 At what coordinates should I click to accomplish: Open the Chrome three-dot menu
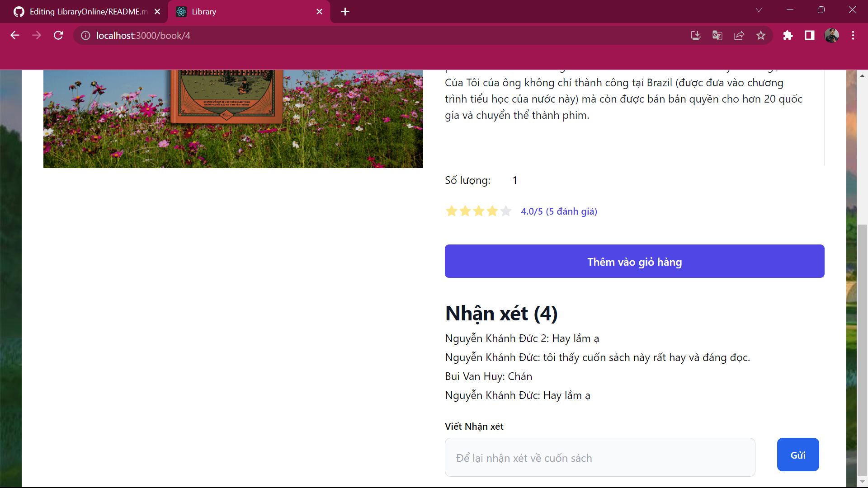pyautogui.click(x=854, y=35)
